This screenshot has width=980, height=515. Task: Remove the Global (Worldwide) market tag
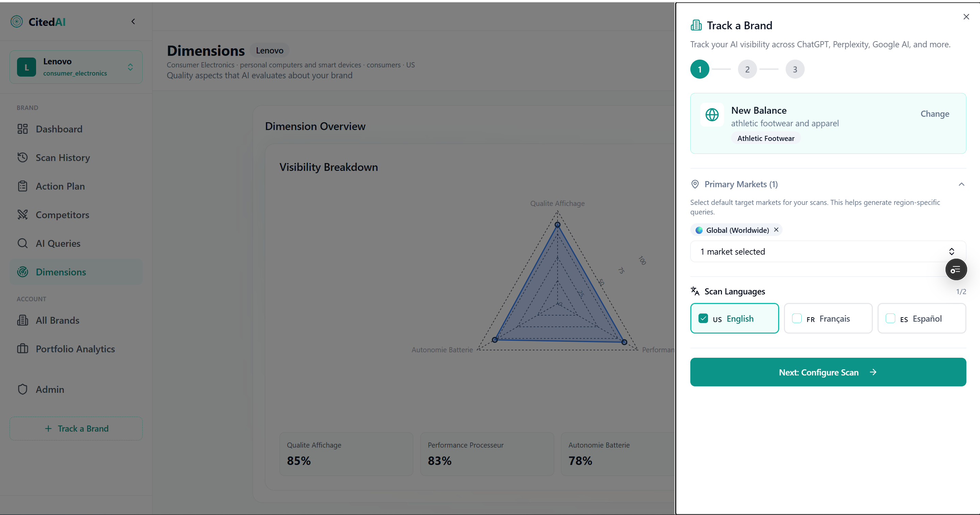776,230
